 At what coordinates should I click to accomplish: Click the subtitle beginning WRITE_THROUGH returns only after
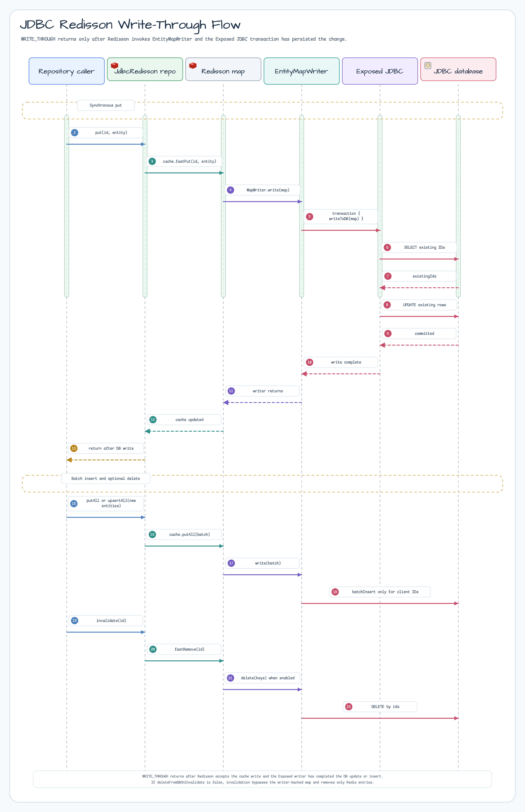click(x=184, y=39)
